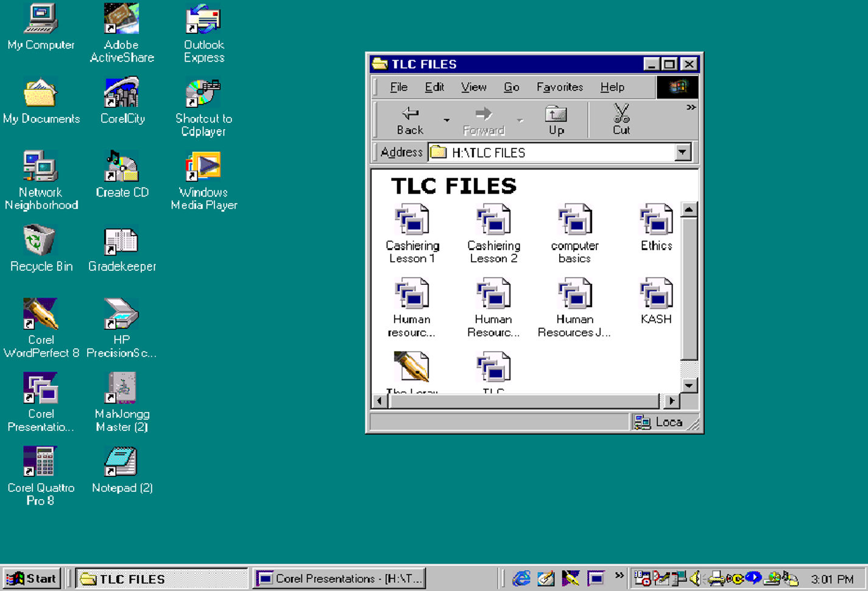The width and height of the screenshot is (868, 591).
Task: Open the View menu
Action: click(473, 87)
